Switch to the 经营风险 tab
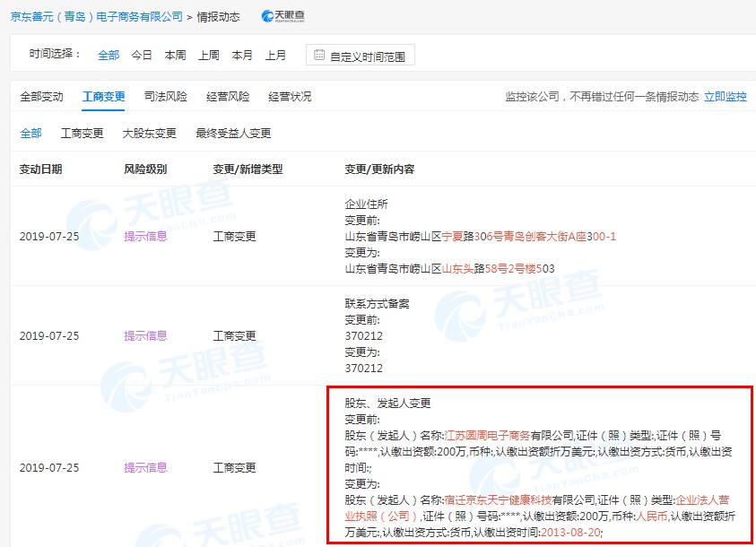Screen dimensions: 756x547 coord(228,96)
